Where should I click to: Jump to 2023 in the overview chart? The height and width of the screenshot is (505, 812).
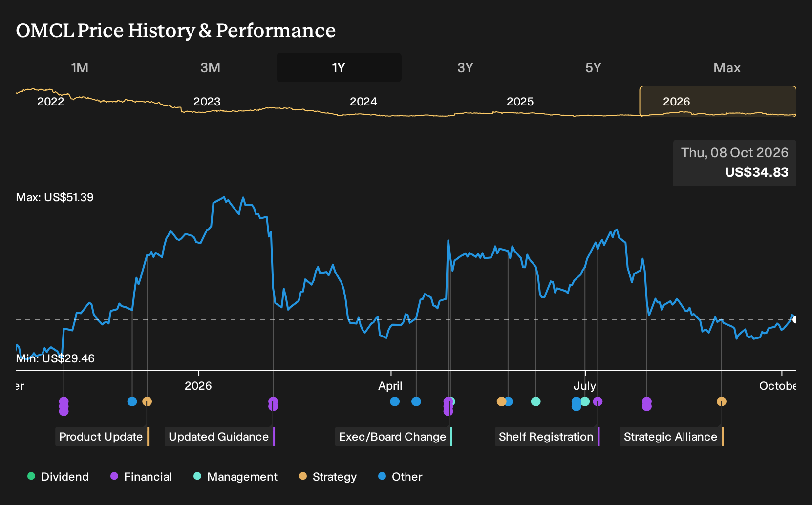[207, 102]
